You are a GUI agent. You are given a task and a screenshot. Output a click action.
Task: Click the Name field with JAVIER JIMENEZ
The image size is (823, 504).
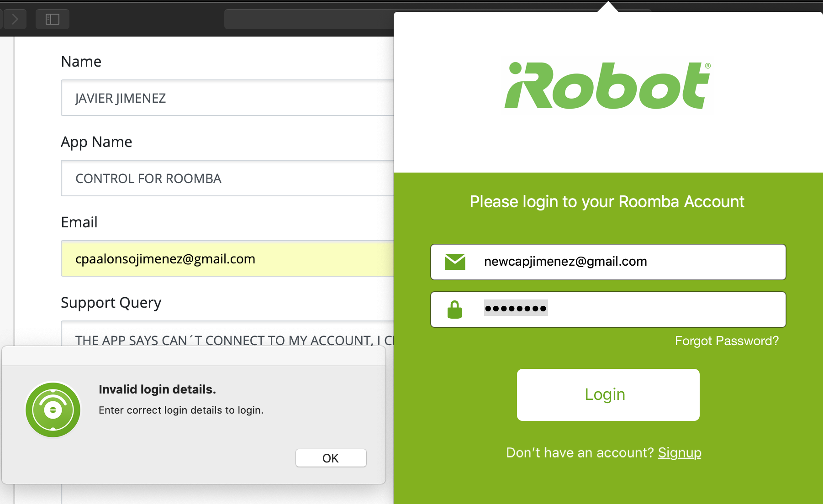227,98
